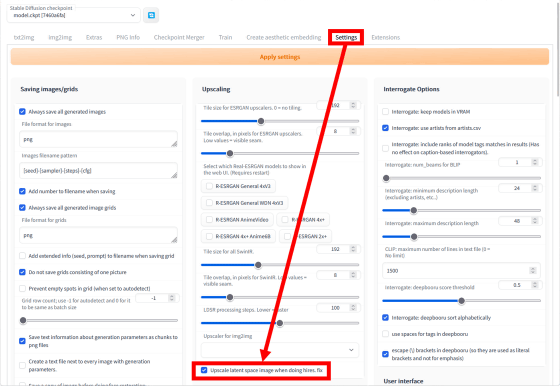Open the PNG Info tab
Viewport: 560px width, 386px height.
tap(128, 37)
